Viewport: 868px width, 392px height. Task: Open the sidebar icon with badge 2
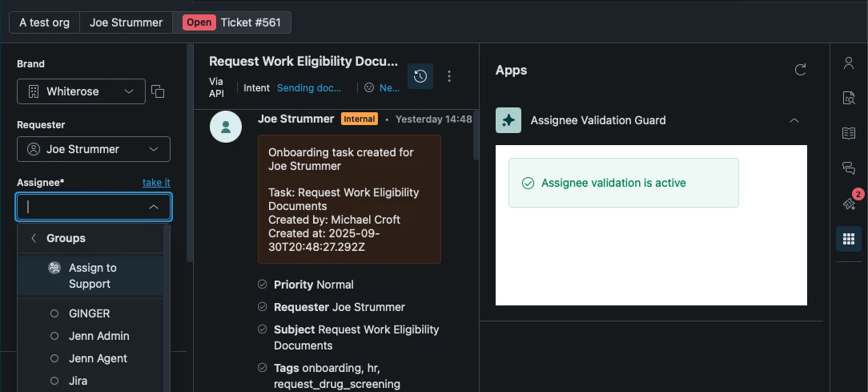click(849, 204)
